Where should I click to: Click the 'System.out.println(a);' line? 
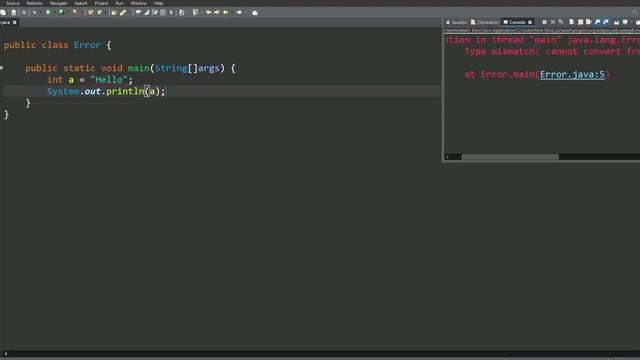coord(106,91)
